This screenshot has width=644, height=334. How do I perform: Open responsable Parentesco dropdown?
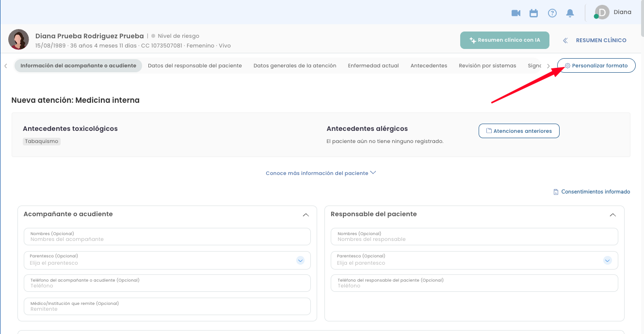pos(607,260)
